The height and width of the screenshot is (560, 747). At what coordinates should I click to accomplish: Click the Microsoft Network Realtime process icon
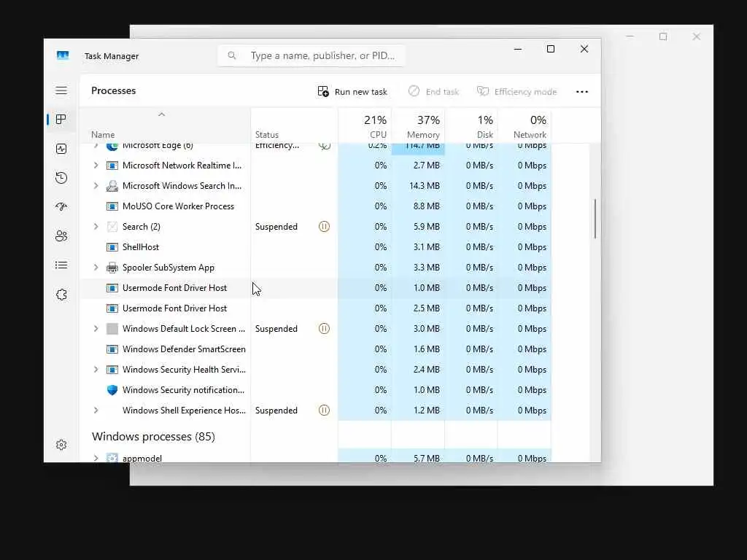pos(112,166)
